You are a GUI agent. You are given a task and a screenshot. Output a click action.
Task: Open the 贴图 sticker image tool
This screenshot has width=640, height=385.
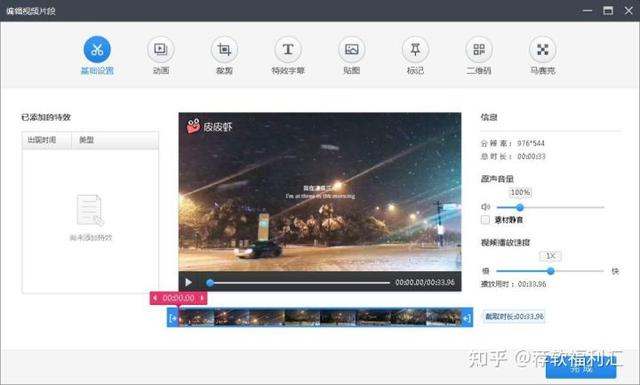point(351,49)
